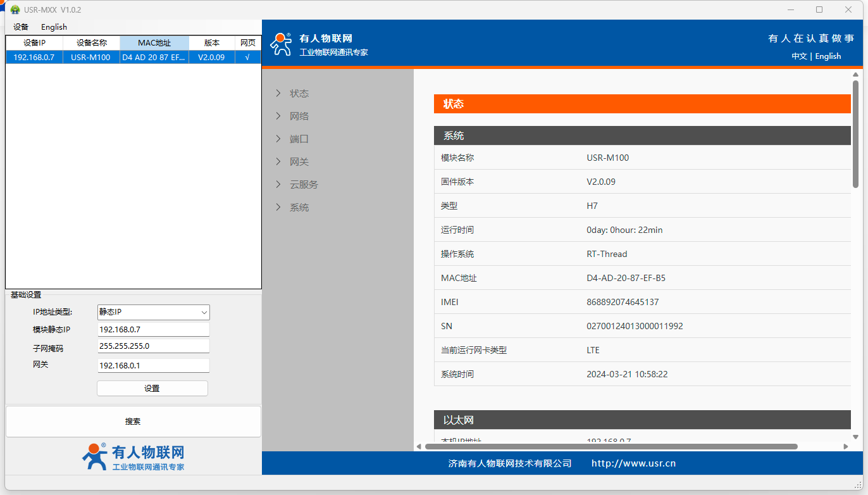The height and width of the screenshot is (495, 868).
Task: Expand the 云服务 sidebar section
Action: [x=304, y=185]
